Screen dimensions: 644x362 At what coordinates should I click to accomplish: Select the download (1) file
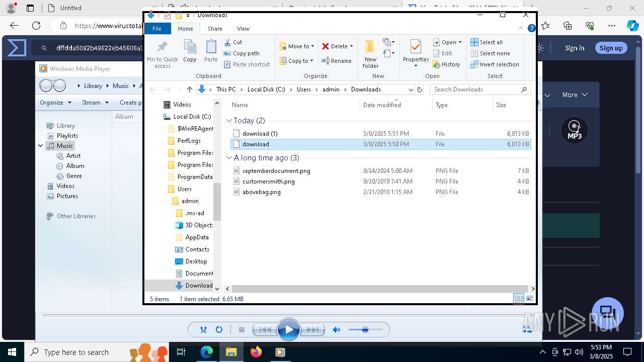pos(380,134)
